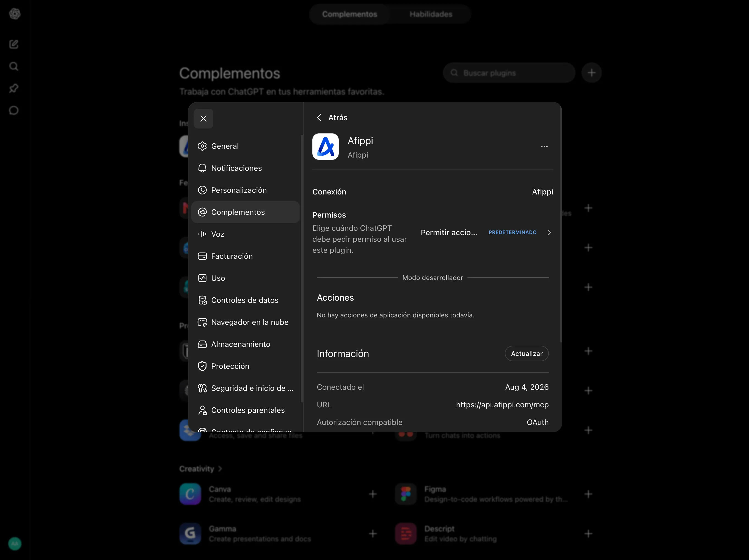Start a new chat with the compose icon
The height and width of the screenshot is (560, 749).
(14, 44)
